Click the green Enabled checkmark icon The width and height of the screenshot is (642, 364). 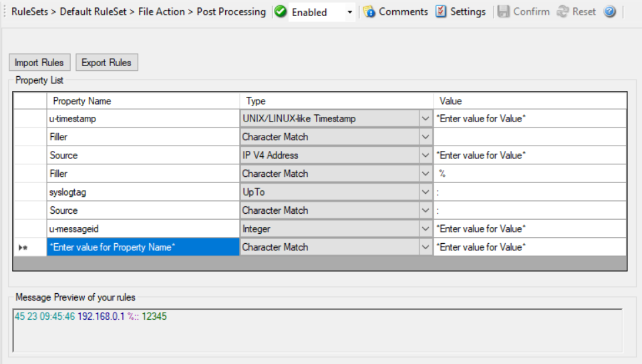281,12
